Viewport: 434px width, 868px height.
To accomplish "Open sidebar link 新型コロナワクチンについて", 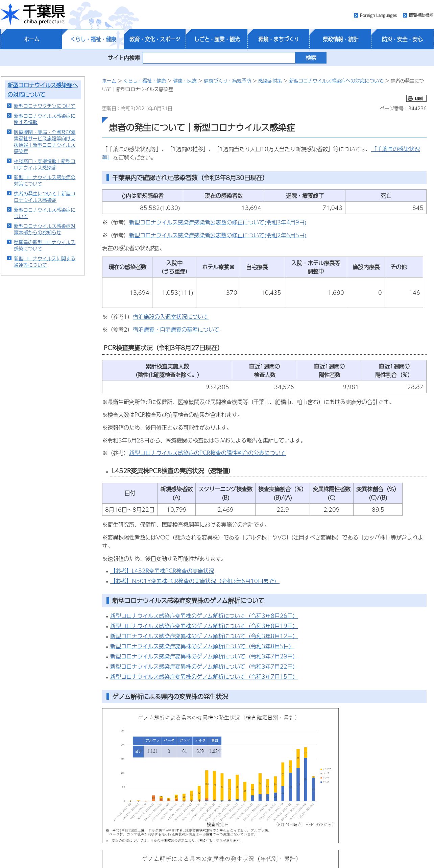I will pyautogui.click(x=44, y=106).
